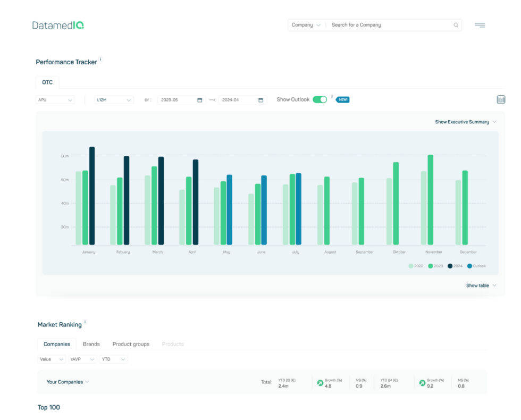Viewport: 521px width, 420px height.
Task: Open the APU dropdown
Action: pos(55,99)
